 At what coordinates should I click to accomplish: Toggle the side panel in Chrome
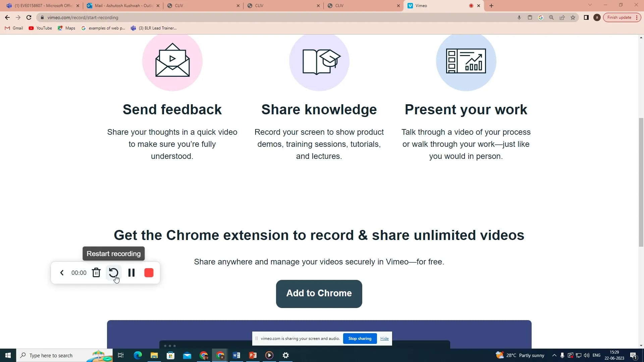(586, 17)
